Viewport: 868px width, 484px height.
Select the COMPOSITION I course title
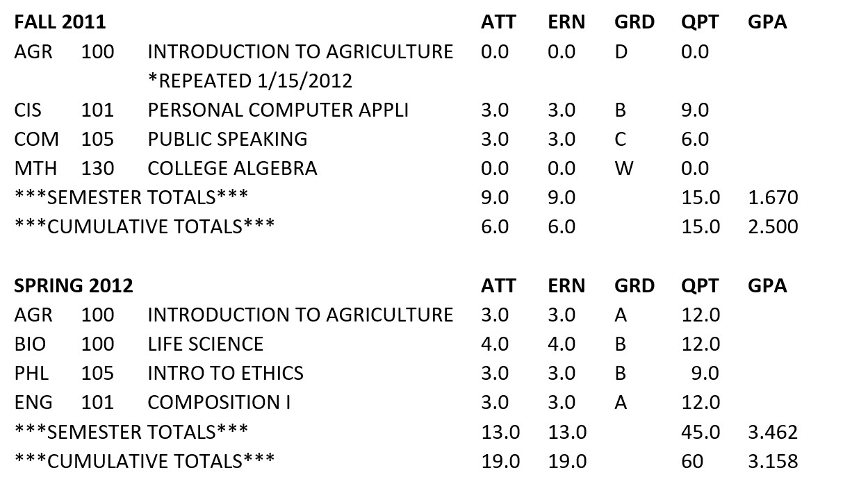coord(219,402)
